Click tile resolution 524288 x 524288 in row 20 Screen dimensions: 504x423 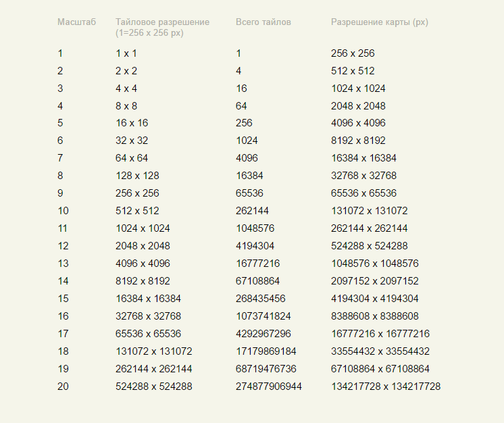(153, 387)
